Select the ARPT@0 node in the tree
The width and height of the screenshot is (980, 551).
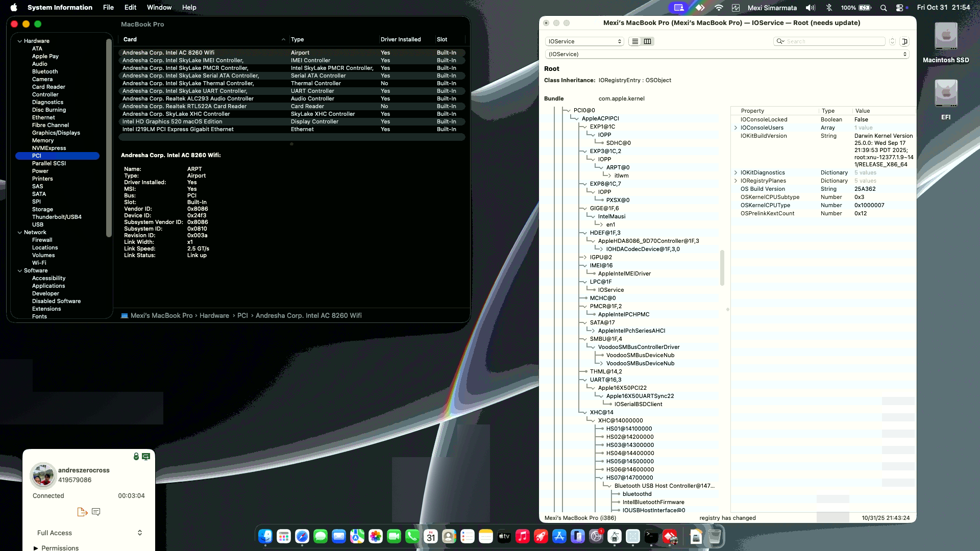618,167
